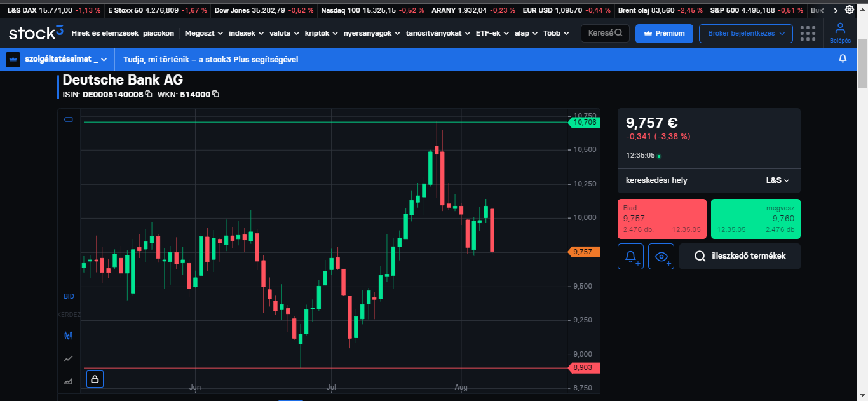Click the magnifier icon in search box
Viewport: 868px width, 401px height.
point(618,33)
